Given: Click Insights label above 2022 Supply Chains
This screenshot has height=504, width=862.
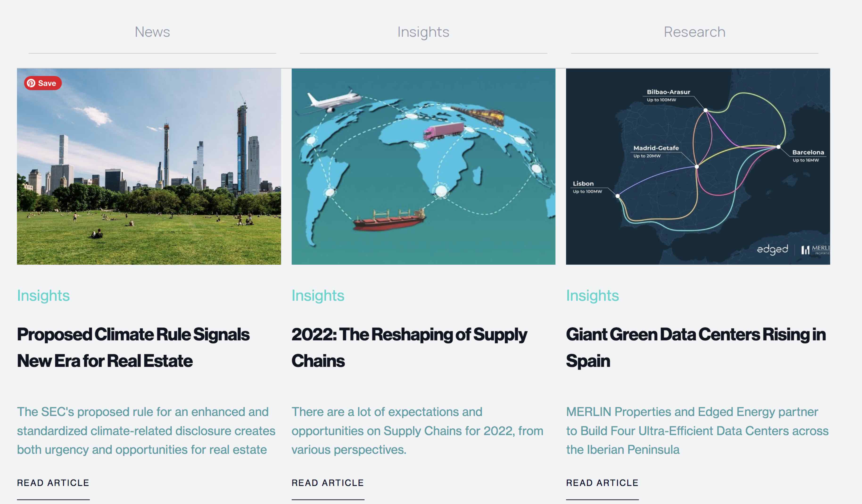Looking at the screenshot, I should (318, 295).
